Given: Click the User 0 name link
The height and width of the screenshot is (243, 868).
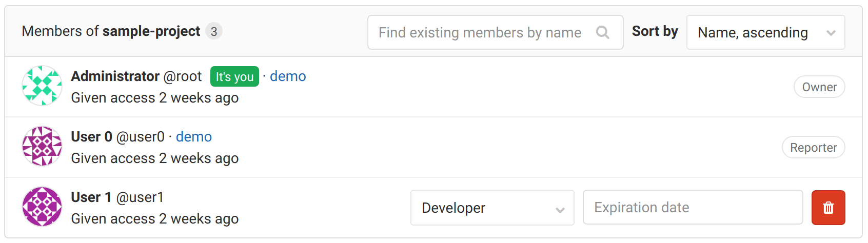Looking at the screenshot, I should click(91, 137).
